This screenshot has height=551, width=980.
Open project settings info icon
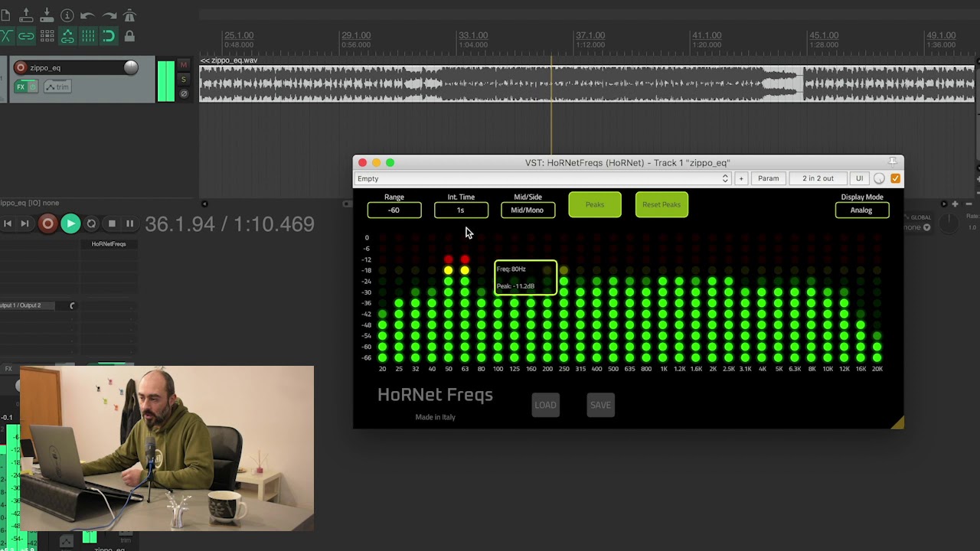67,15
